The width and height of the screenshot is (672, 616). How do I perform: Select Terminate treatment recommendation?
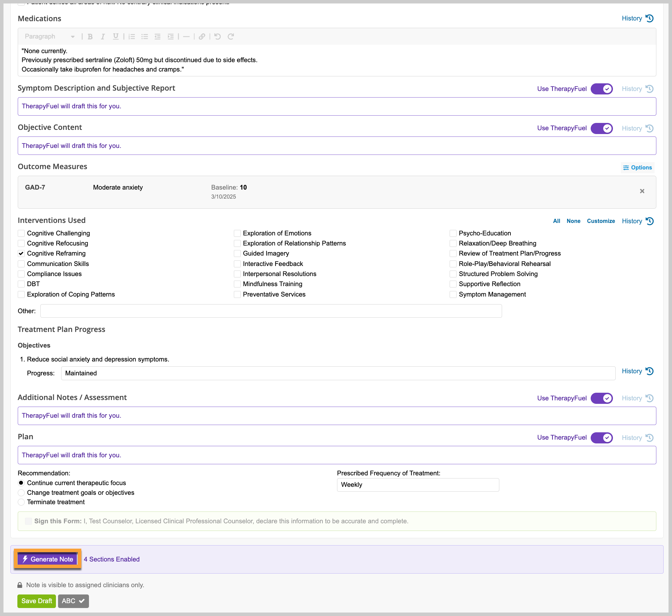pos(21,502)
